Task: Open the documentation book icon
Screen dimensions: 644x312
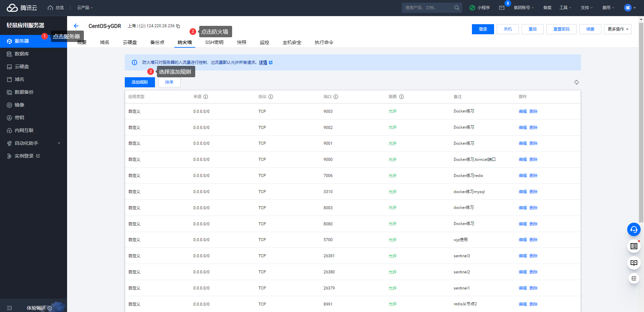Action: click(x=634, y=263)
